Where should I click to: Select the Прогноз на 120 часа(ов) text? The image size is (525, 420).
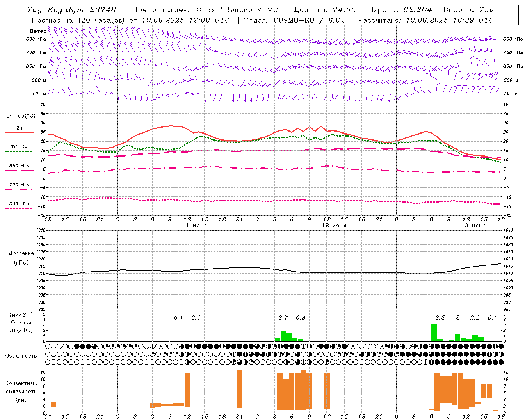coord(79,20)
